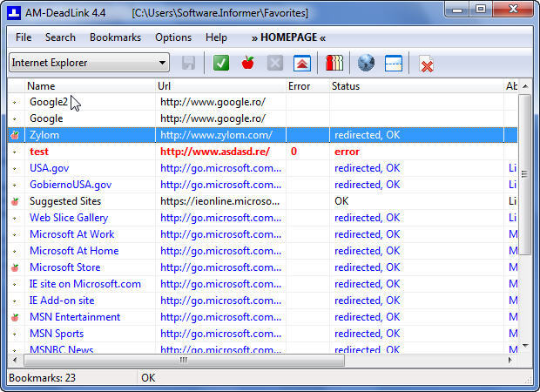Click the scroll right arrow of horizontal scrollbar
The height and width of the screenshot is (392, 540).
[510, 360]
